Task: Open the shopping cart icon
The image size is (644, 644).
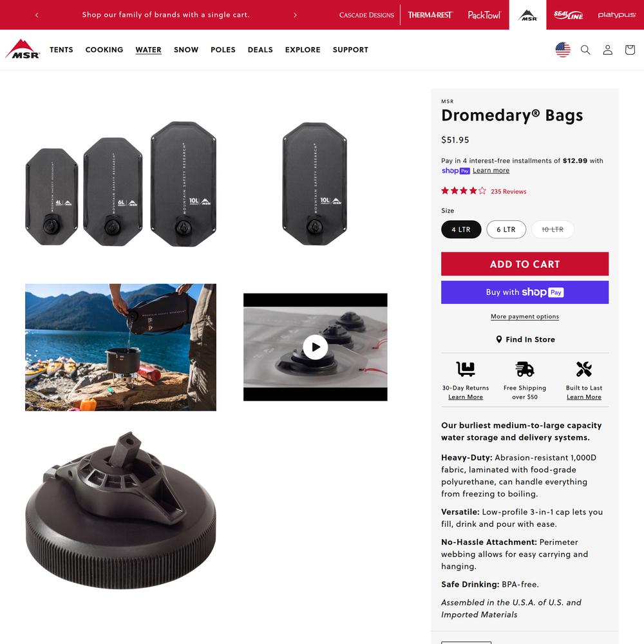Action: pyautogui.click(x=630, y=50)
